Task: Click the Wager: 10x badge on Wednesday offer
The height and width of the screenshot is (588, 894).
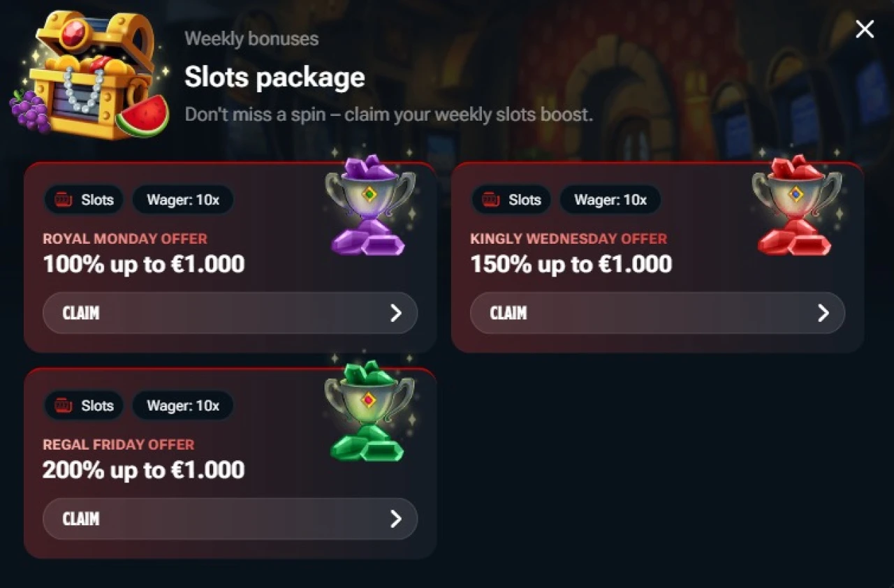Action: [609, 200]
